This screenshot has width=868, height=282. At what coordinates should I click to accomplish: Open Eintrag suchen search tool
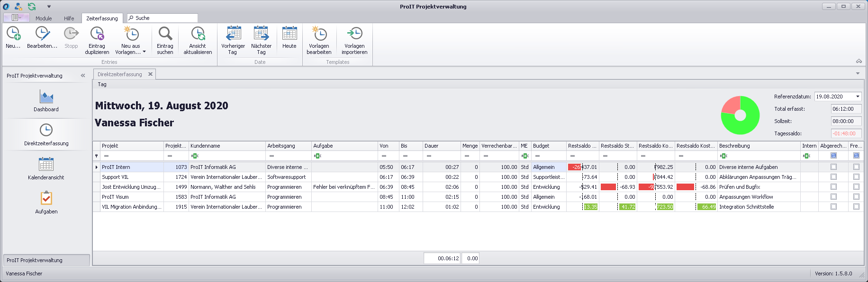[x=165, y=34]
